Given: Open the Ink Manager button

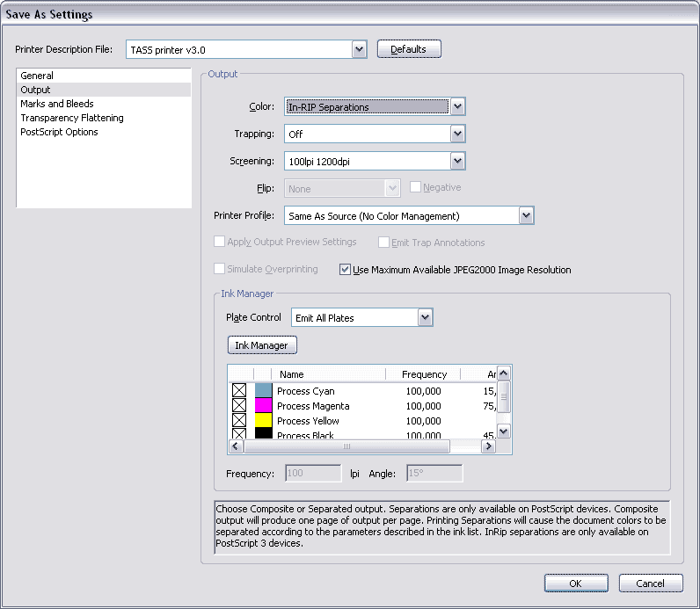Looking at the screenshot, I should pos(262,345).
